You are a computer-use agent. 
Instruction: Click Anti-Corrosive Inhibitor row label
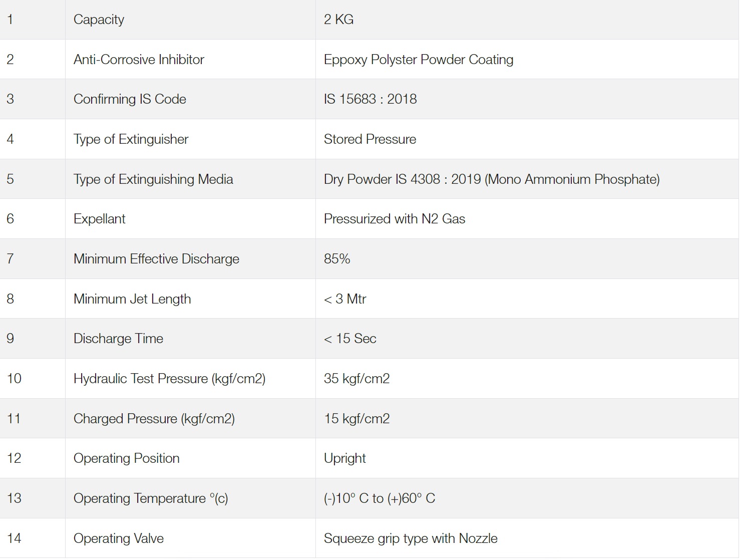coord(139,60)
